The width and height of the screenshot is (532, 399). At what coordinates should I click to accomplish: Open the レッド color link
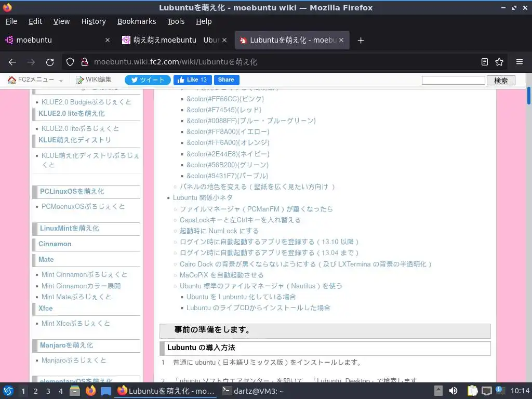[x=224, y=110]
